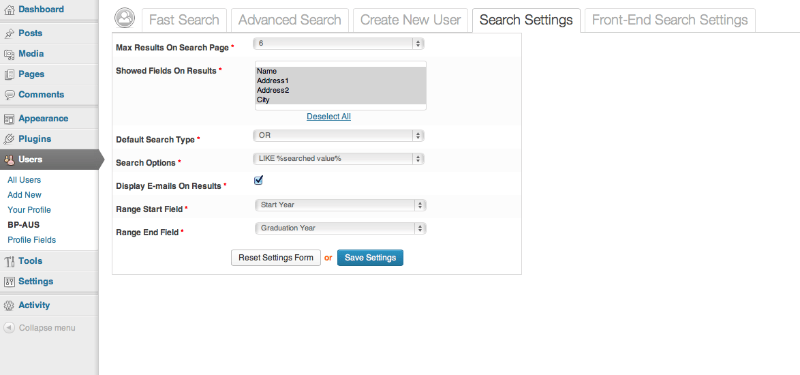
Task: Click the Comments speech bubble icon
Action: 9,94
